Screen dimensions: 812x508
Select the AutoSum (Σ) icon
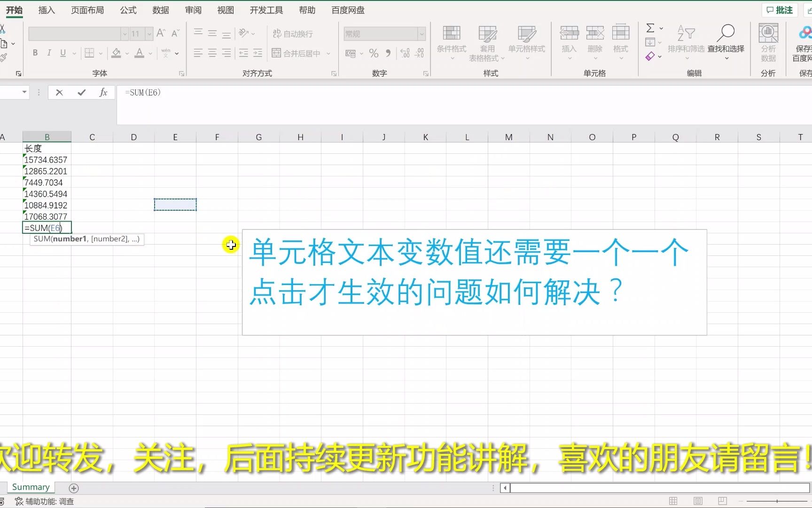[650, 28]
